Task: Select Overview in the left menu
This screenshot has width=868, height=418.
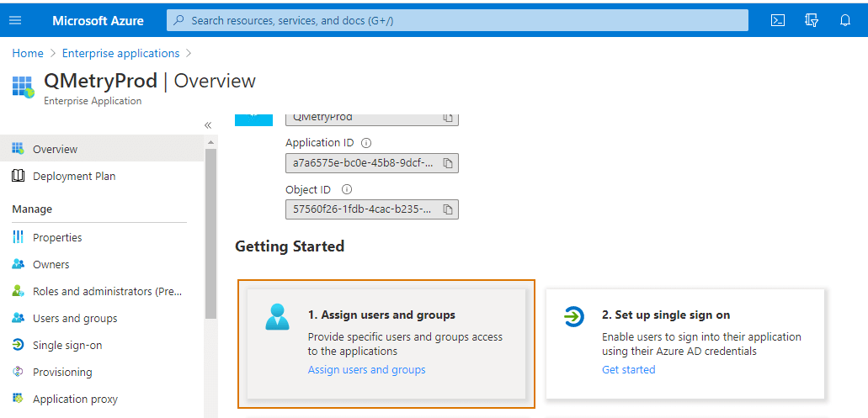Action: 102,150
